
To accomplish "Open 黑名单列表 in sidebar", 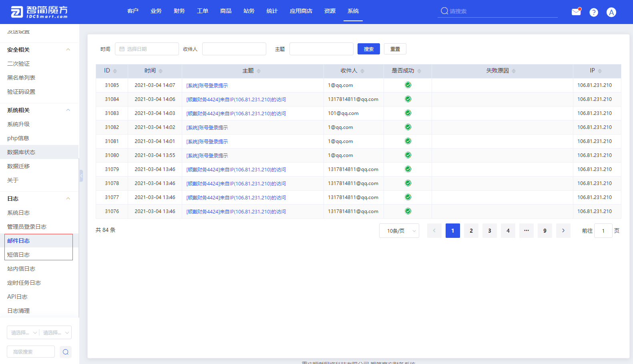I will click(x=21, y=78).
